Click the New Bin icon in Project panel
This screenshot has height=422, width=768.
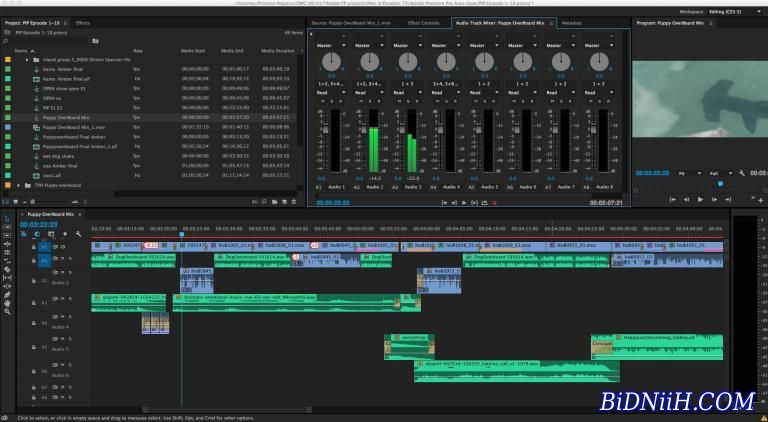pyautogui.click(x=275, y=201)
